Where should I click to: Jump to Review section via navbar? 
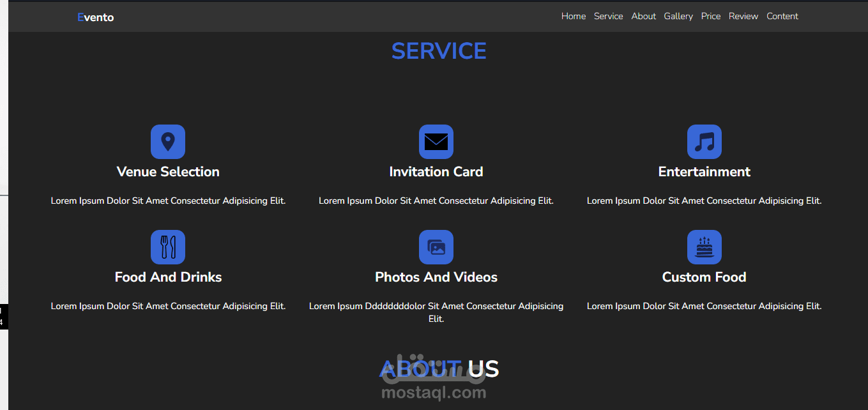(743, 17)
